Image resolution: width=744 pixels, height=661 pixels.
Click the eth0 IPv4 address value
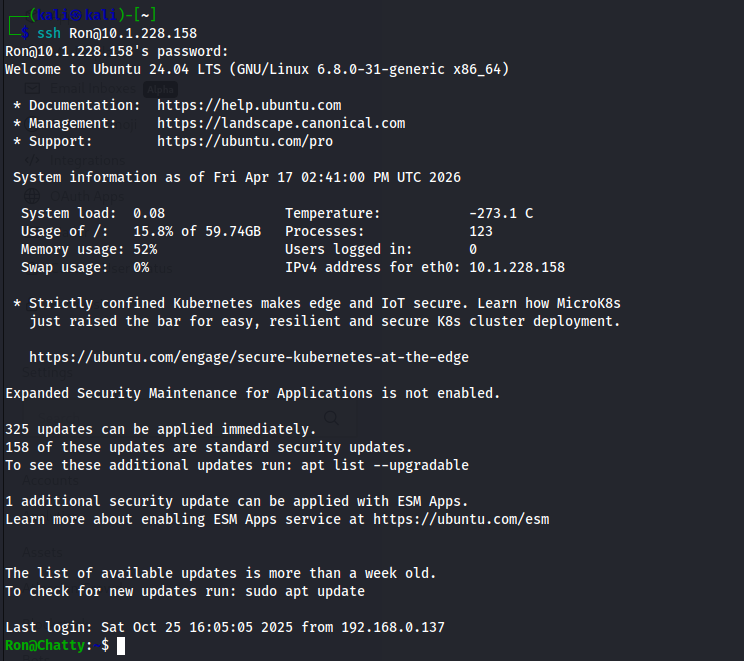pyautogui.click(x=517, y=267)
